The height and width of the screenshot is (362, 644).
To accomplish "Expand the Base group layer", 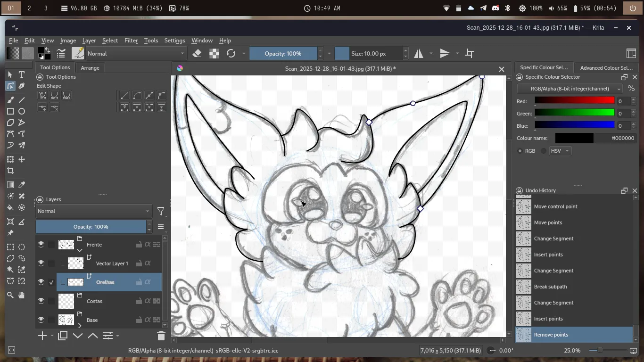I will point(80,325).
